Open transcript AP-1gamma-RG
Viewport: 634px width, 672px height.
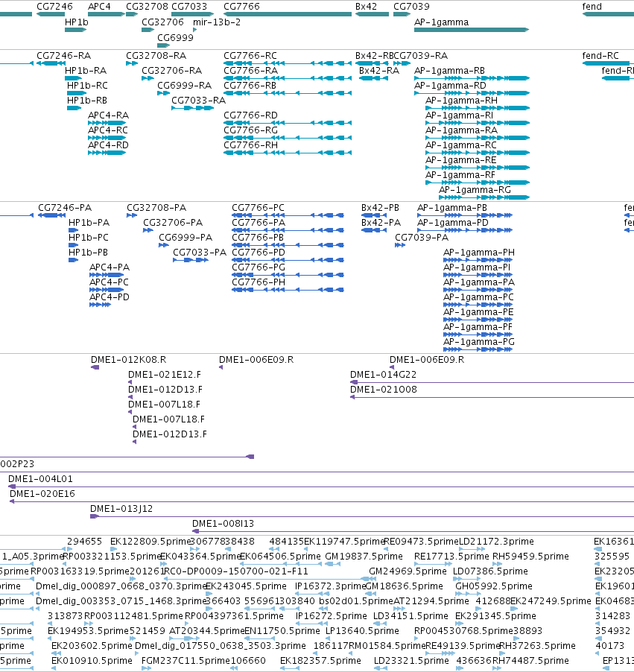coord(475,190)
